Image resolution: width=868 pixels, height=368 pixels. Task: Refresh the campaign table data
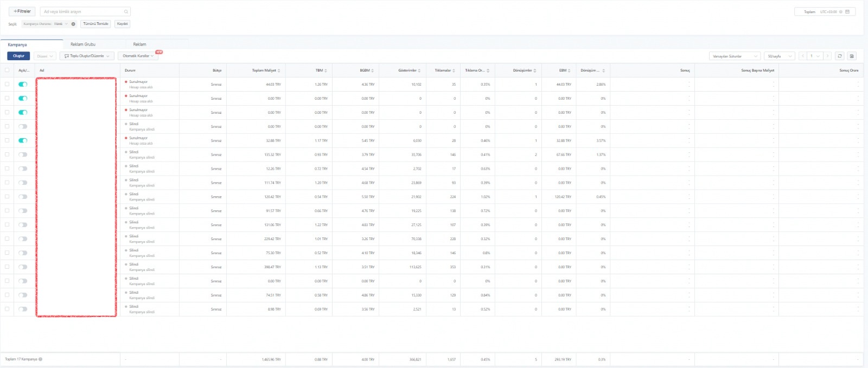tap(840, 56)
